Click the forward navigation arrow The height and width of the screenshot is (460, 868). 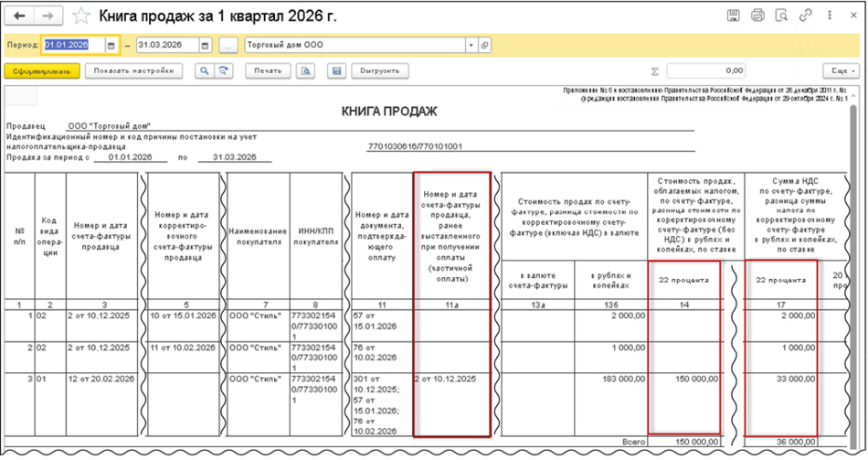tap(48, 16)
